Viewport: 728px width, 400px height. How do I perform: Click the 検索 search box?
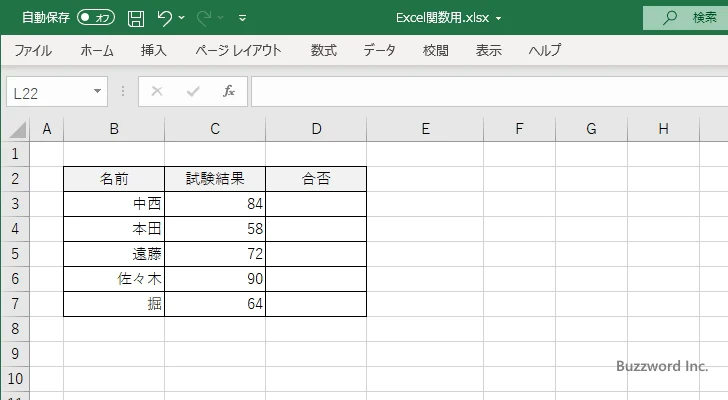pyautogui.click(x=685, y=18)
